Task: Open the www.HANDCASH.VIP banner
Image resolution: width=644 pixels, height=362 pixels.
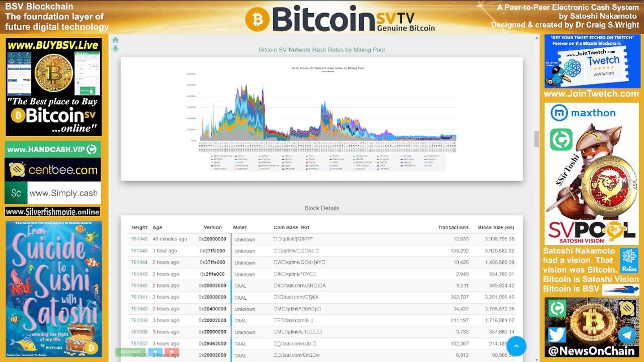Action: [53, 149]
